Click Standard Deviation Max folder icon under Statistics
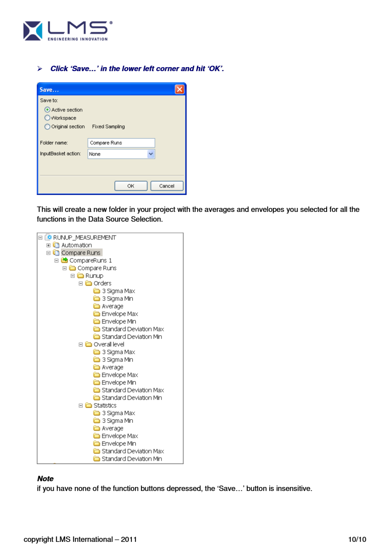The width and height of the screenshot is (392, 548). 97,451
